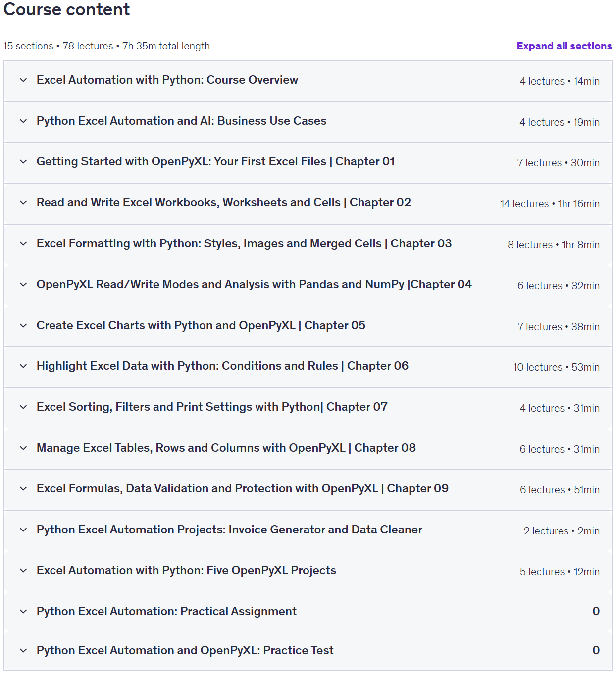This screenshot has height=674, width=616.
Task: Select the "Excel Formatting with Python" section title
Action: point(244,244)
